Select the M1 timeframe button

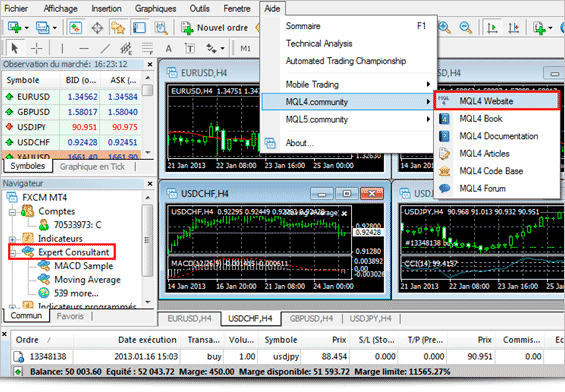tap(245, 48)
